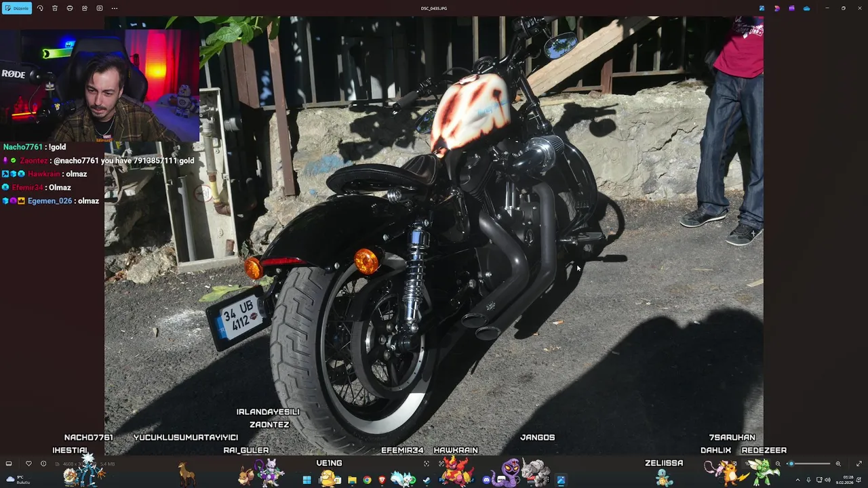This screenshot has width=868, height=488.
Task: Delete the photo with the trash icon
Action: 55,8
